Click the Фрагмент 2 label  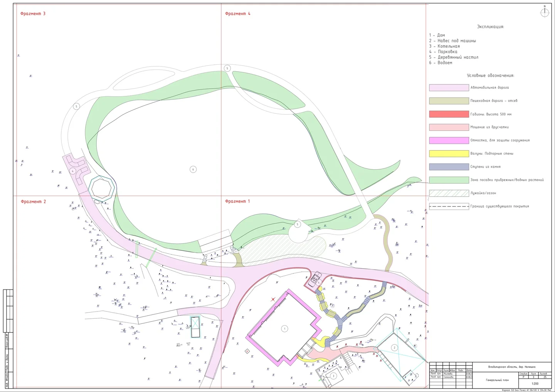click(x=33, y=202)
